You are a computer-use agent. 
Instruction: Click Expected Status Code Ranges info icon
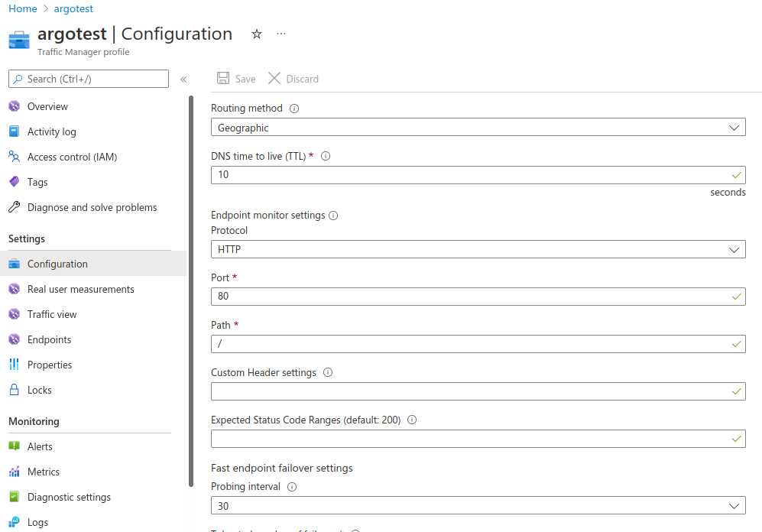[412, 420]
